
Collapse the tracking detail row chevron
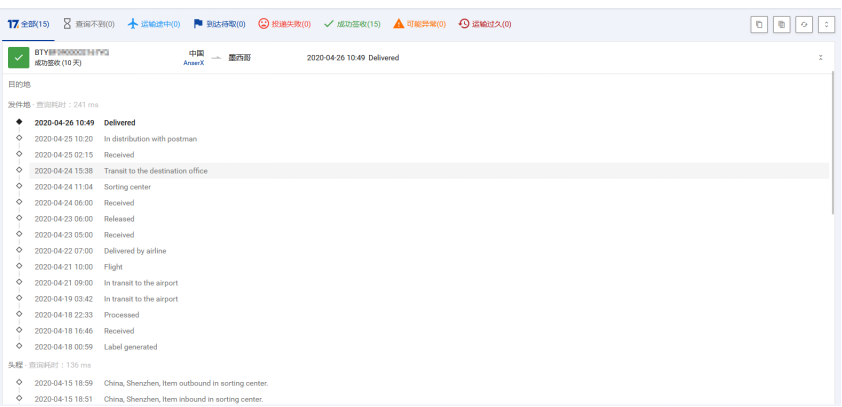[821, 58]
